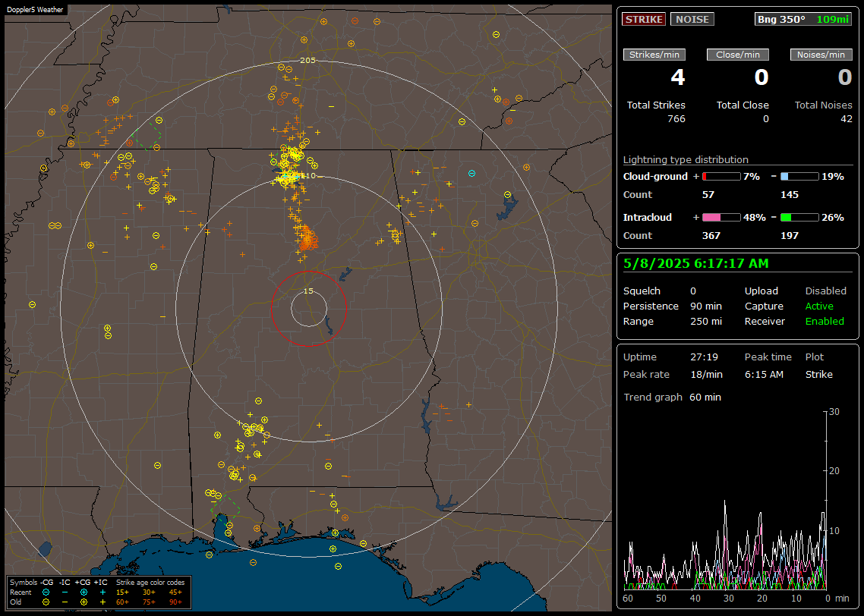Click the Intracloud positive count 367
Viewport: 864px width, 616px height.
point(711,236)
